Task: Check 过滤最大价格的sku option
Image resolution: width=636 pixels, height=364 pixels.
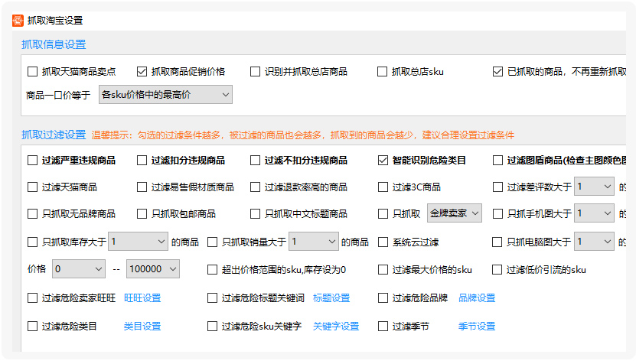Action: click(x=383, y=269)
